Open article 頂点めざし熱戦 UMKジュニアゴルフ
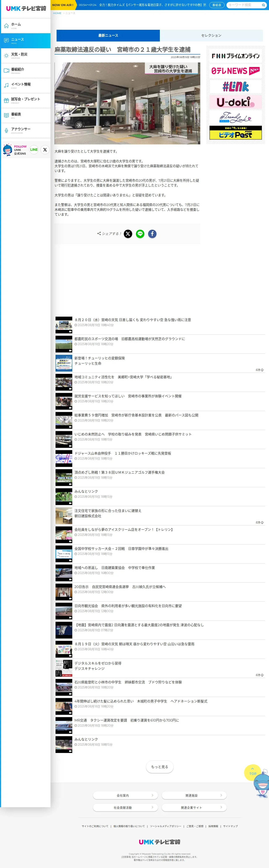Image resolution: width=269 pixels, height=868 pixels. (x=119, y=472)
